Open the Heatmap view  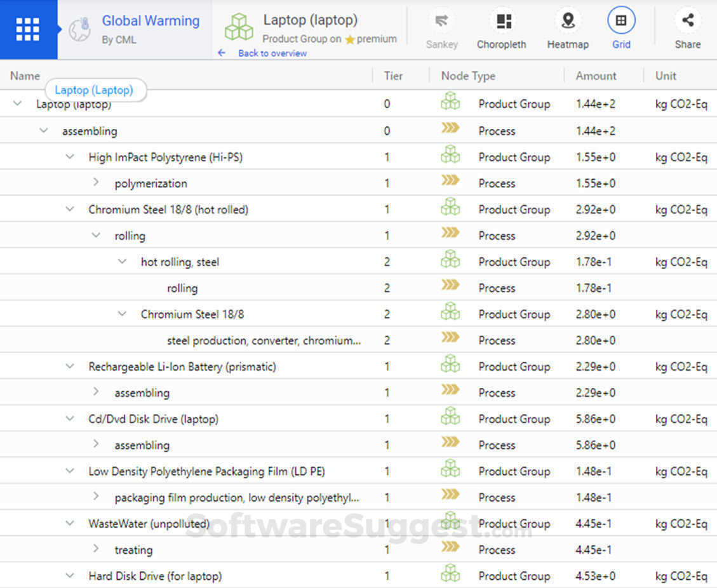(568, 22)
